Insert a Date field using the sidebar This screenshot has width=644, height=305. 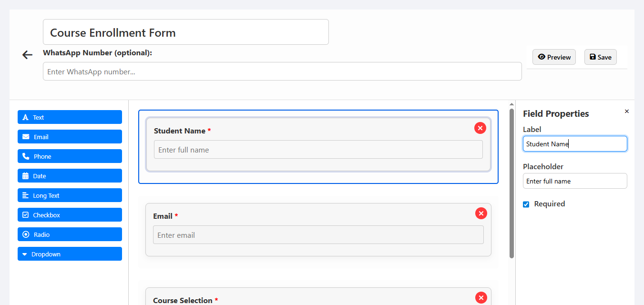70,175
